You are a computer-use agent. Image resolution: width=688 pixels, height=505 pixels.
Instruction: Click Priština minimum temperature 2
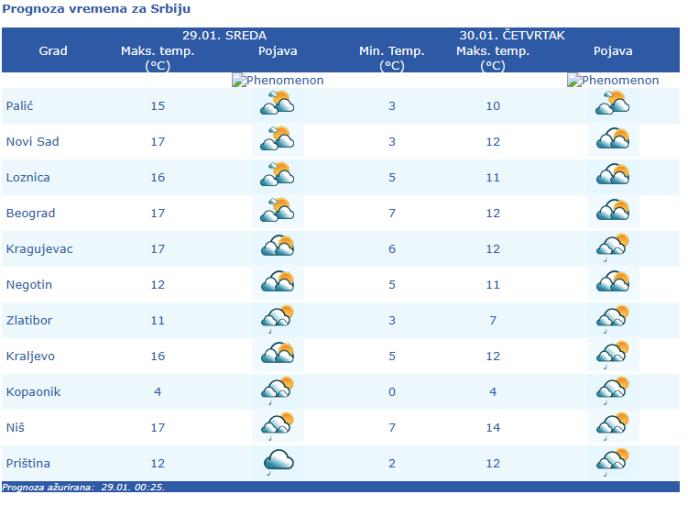tap(392, 463)
